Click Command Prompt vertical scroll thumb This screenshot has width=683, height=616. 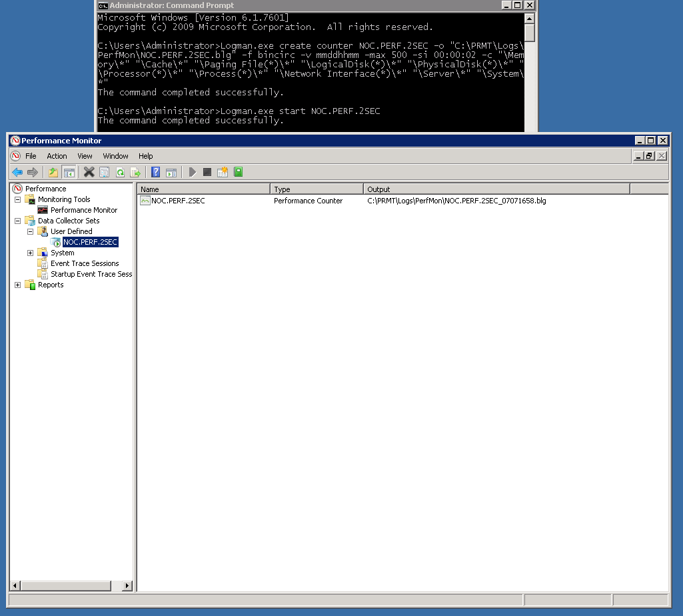(x=529, y=33)
